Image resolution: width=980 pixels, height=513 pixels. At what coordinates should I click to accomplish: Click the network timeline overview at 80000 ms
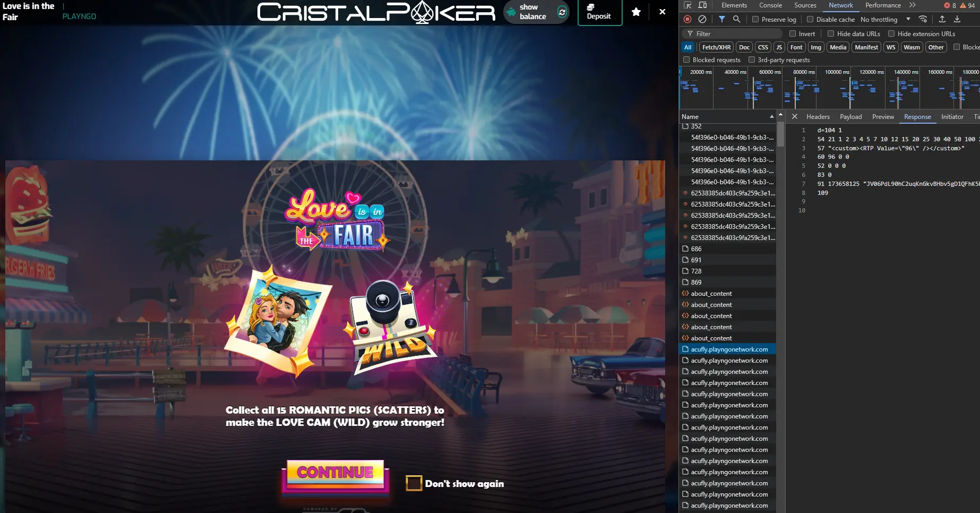[803, 72]
